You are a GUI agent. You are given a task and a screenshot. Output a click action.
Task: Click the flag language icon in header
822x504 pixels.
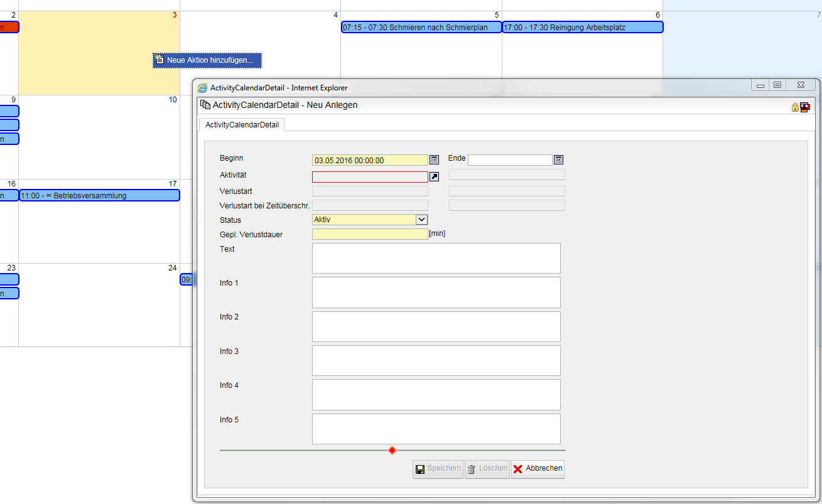pos(804,107)
